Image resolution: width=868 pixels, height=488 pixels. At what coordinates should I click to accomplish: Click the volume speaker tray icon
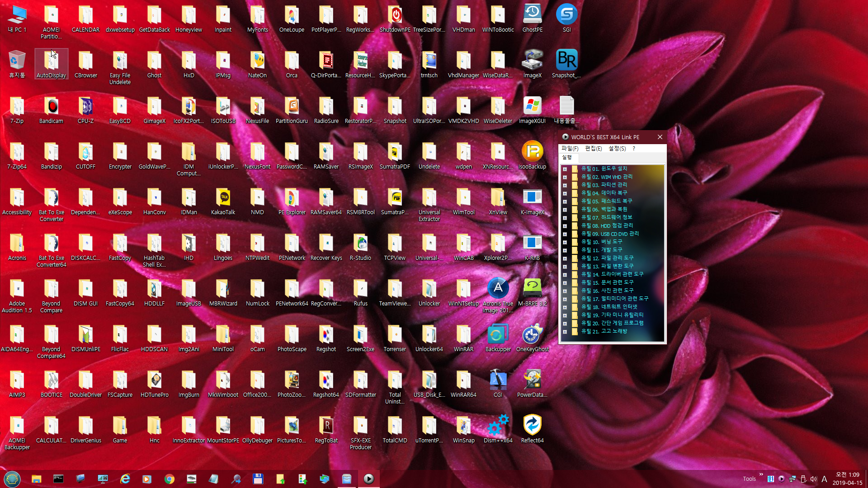pyautogui.click(x=814, y=479)
